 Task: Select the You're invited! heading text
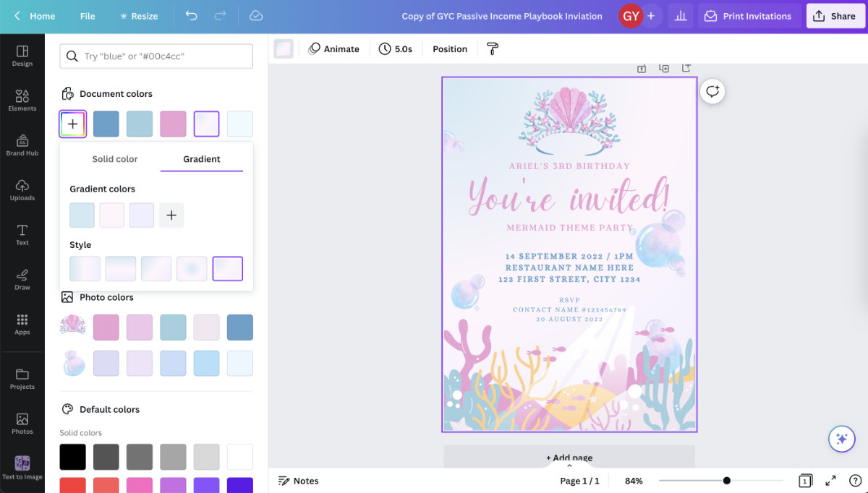tap(569, 197)
